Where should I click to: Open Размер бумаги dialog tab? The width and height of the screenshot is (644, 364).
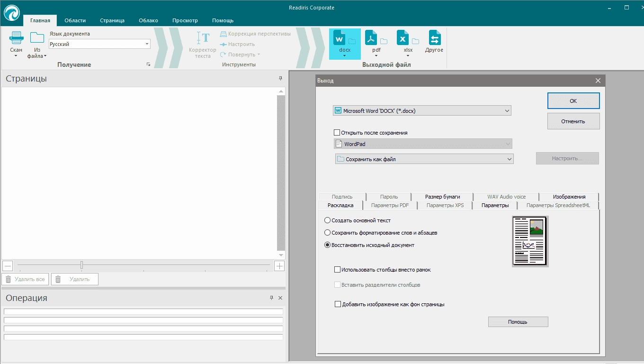tap(442, 197)
